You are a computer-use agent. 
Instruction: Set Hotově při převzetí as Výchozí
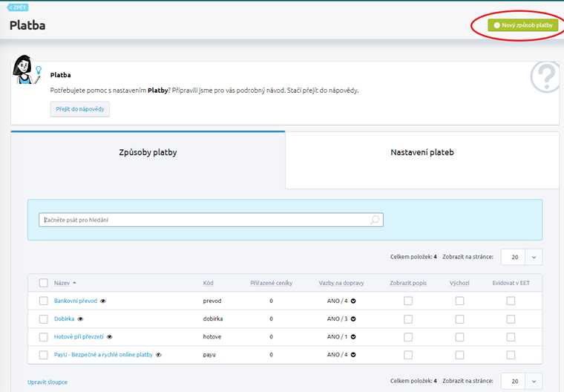[x=459, y=337]
